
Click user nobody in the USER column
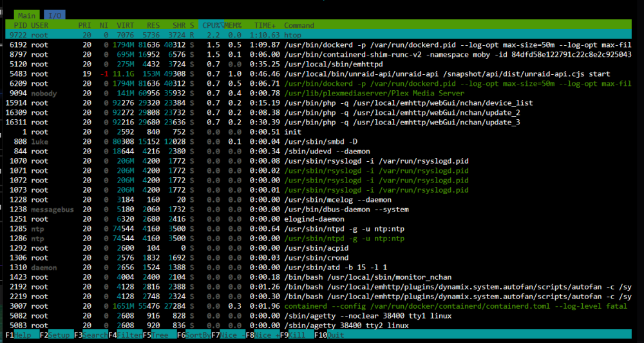click(x=44, y=93)
